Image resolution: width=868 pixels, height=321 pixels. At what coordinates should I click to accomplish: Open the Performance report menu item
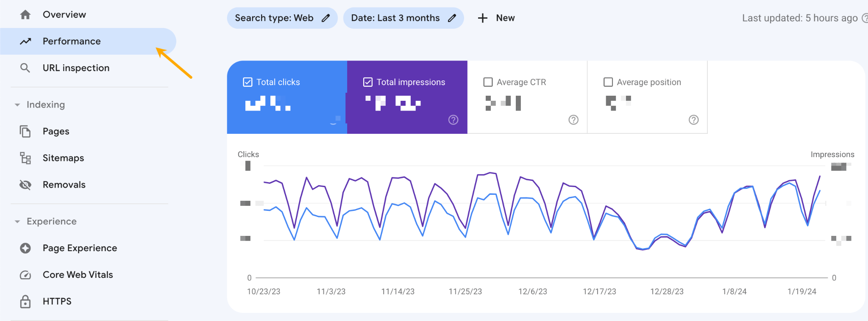(x=71, y=41)
